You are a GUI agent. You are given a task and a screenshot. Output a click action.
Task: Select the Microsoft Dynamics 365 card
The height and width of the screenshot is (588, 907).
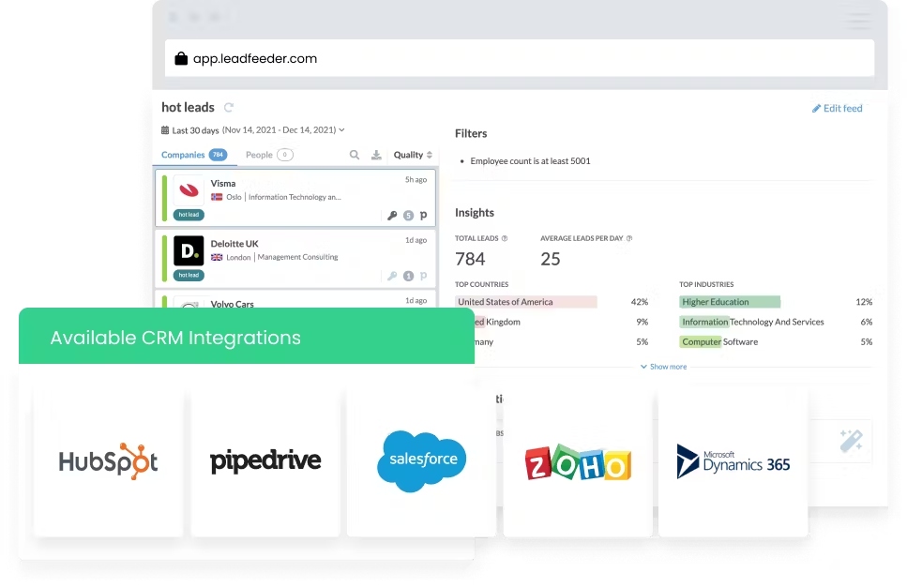tap(733, 462)
